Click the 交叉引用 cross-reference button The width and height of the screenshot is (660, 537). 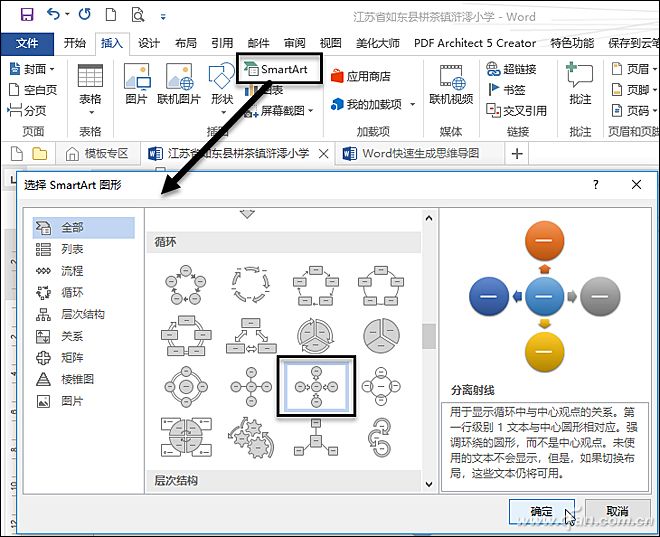[x=516, y=111]
